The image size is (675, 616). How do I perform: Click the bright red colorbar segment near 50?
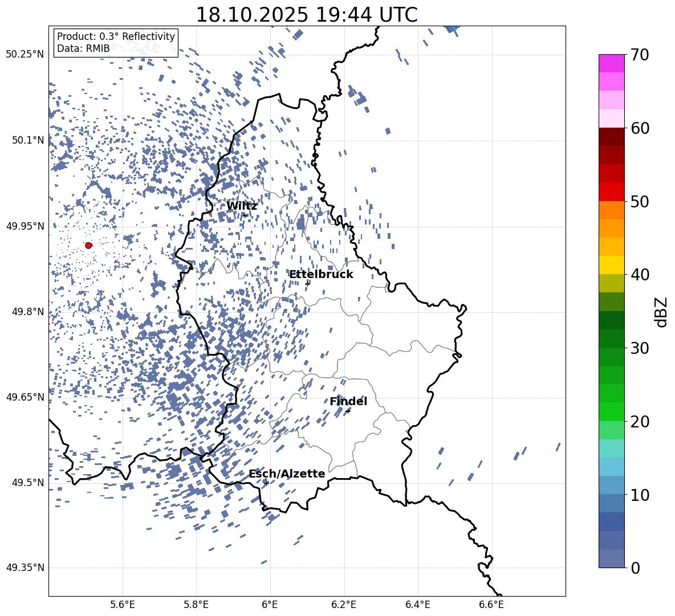coord(611,192)
